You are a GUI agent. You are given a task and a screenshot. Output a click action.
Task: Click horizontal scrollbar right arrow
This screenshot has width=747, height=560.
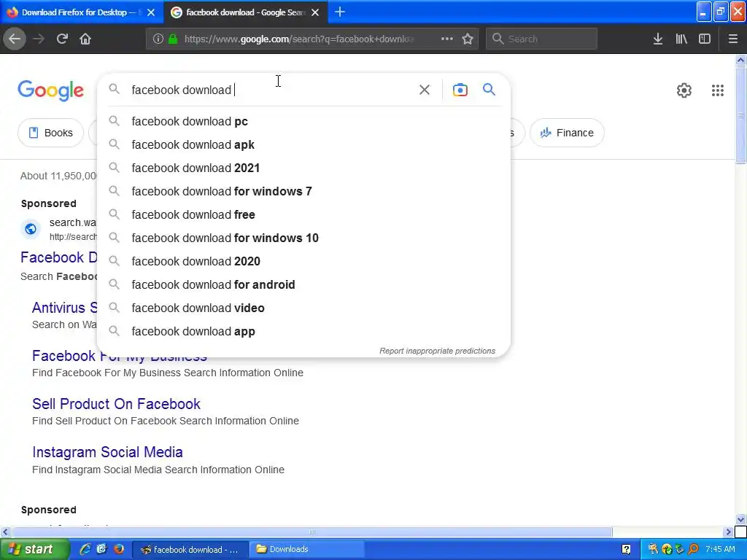tap(728, 532)
